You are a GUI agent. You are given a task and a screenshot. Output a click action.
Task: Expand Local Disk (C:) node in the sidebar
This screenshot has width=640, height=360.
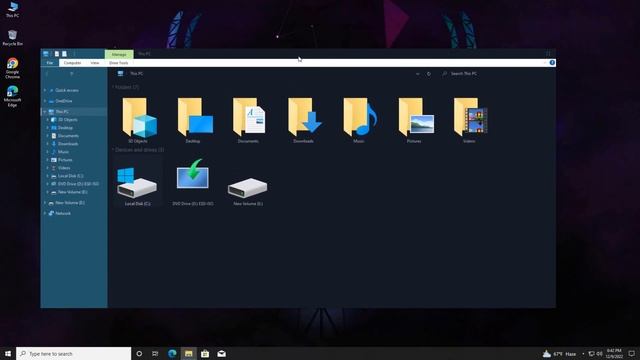point(47,176)
